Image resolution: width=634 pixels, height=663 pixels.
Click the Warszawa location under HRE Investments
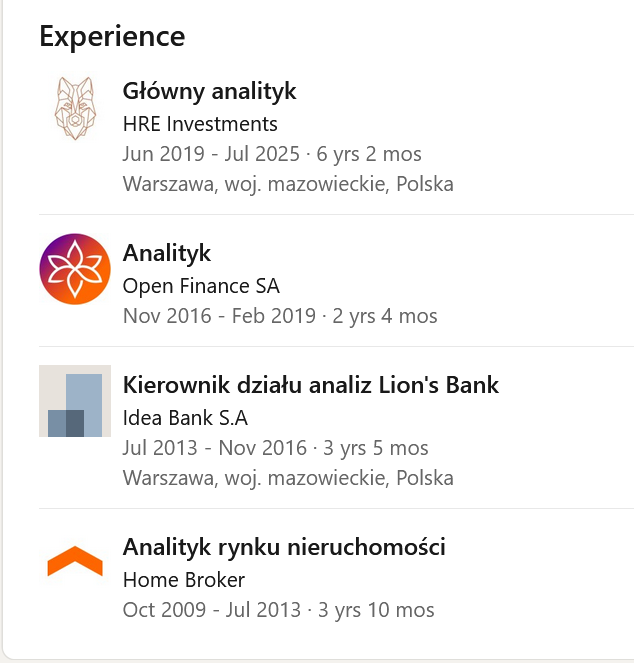(x=288, y=184)
